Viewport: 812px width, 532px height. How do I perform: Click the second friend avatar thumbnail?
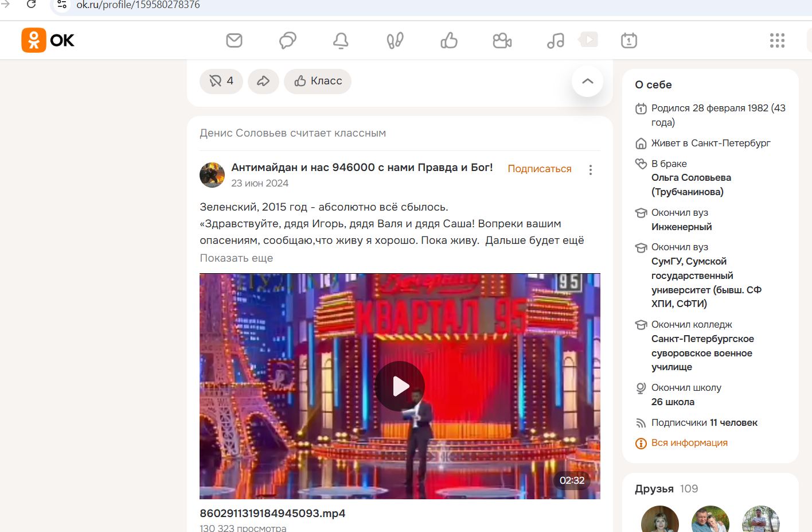(x=710, y=519)
